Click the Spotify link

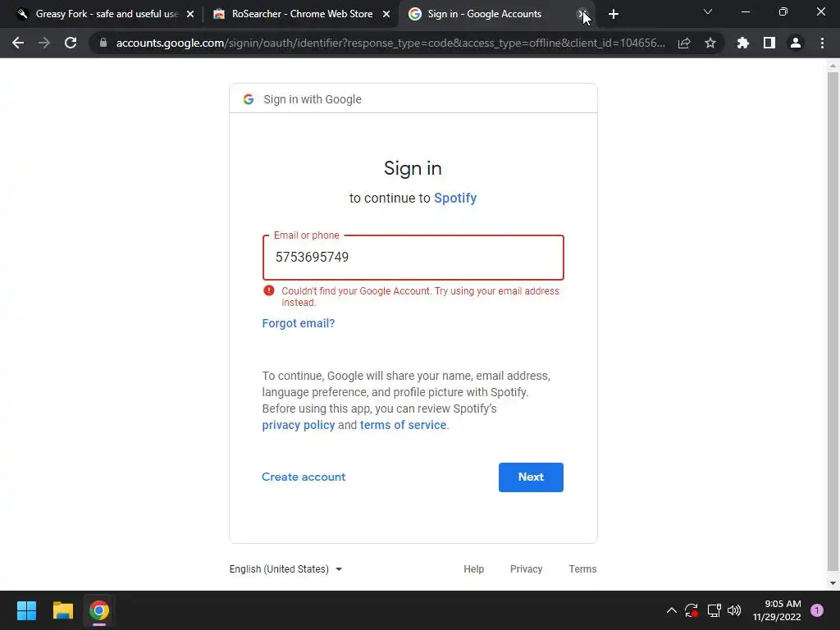pyautogui.click(x=455, y=199)
